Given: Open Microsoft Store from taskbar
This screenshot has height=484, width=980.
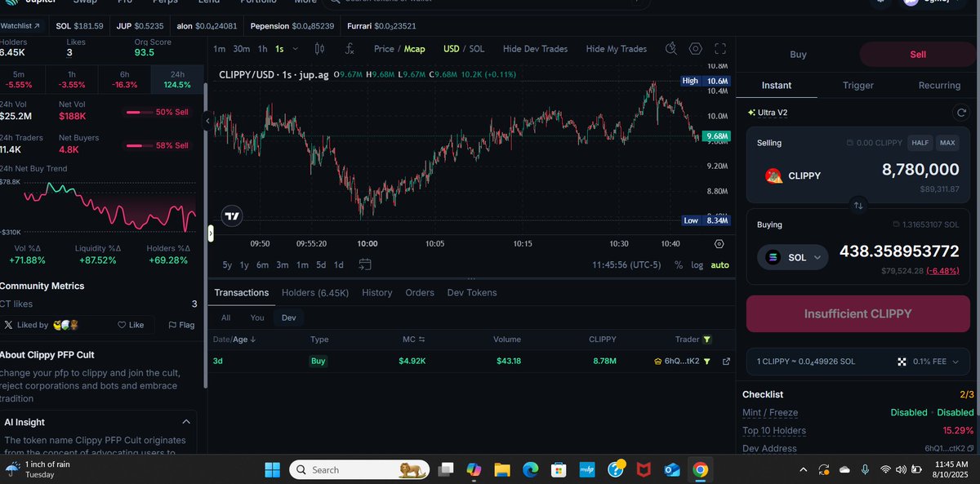Looking at the screenshot, I should [559, 470].
